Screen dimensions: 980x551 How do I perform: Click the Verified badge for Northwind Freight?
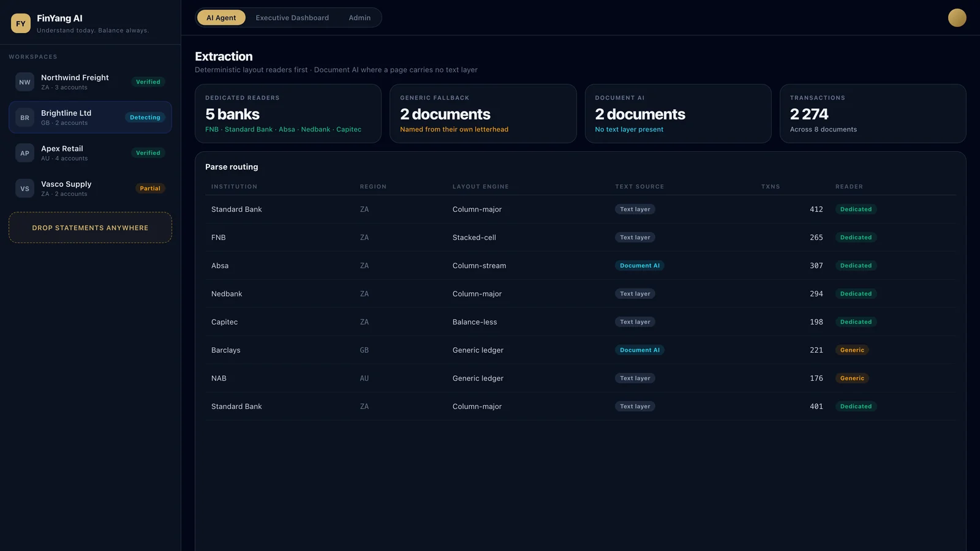148,82
